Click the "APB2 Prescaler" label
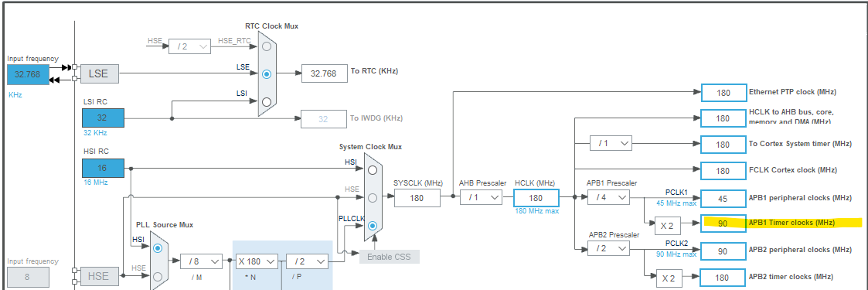868x290 pixels. 614,234
